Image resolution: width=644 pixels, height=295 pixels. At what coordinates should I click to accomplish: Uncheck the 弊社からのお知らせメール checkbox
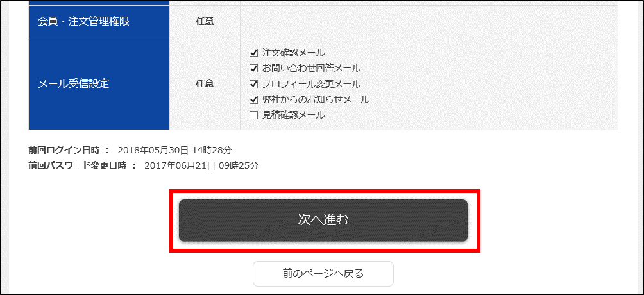253,99
